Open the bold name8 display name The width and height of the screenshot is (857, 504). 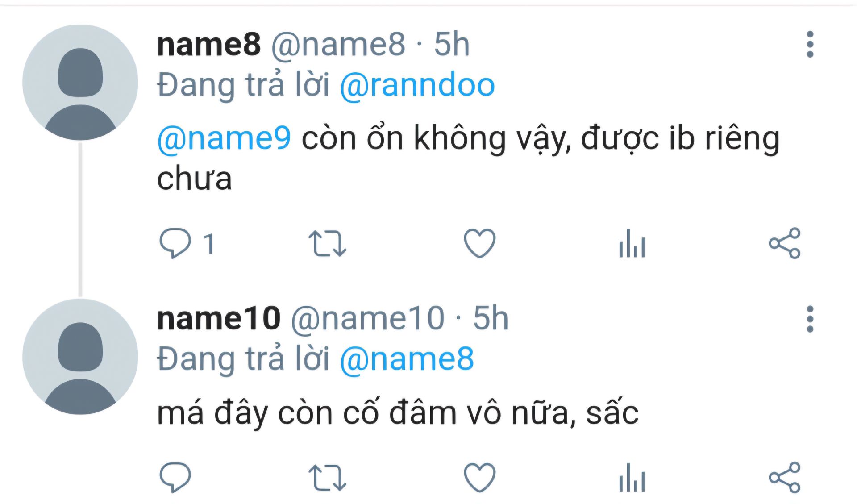[x=208, y=45]
